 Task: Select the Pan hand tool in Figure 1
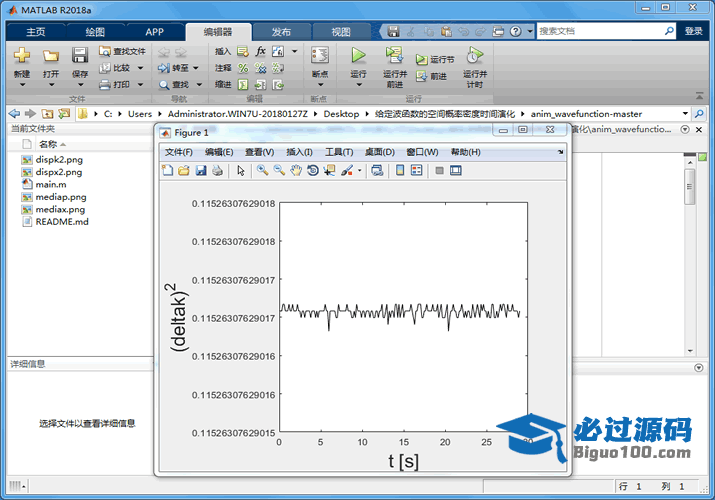coord(296,170)
